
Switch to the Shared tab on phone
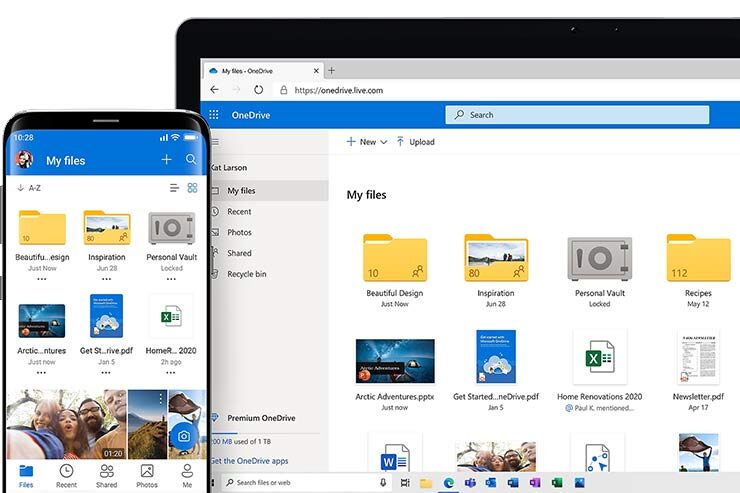pyautogui.click(x=106, y=476)
